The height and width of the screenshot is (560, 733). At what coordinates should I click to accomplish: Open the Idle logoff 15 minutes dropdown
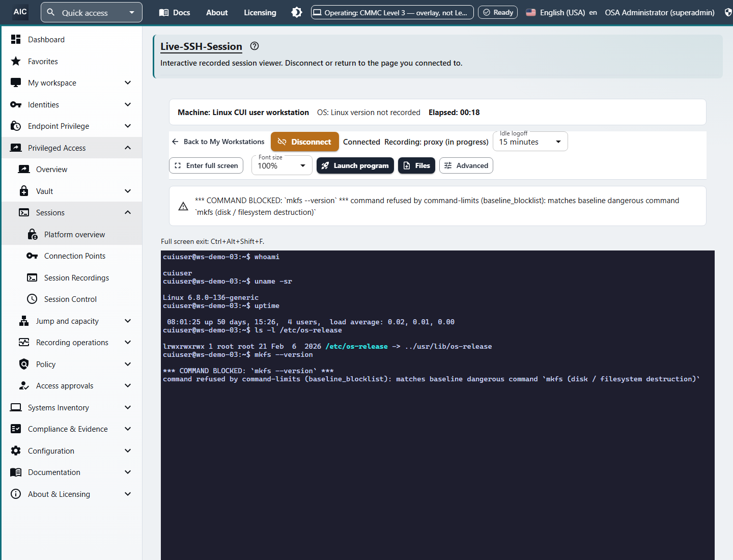[x=530, y=142]
